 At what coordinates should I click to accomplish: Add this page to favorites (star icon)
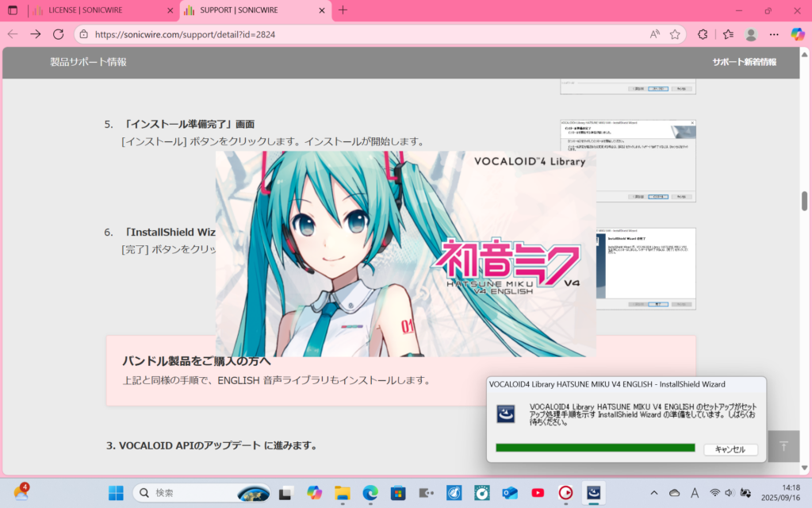675,34
